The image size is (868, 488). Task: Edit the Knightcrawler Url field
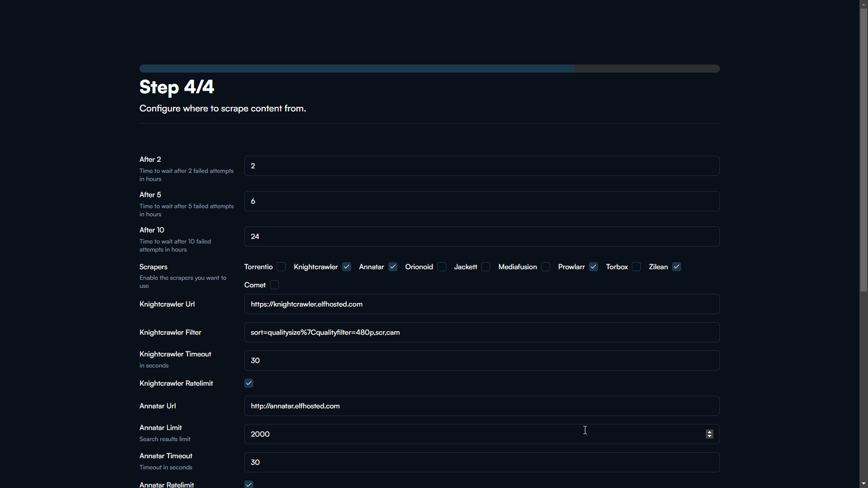tap(482, 304)
